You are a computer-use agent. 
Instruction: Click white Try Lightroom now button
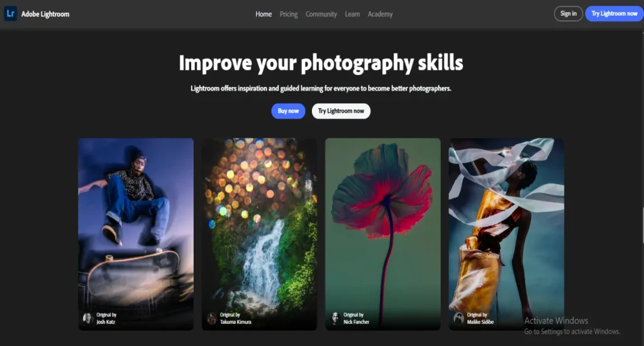(341, 111)
